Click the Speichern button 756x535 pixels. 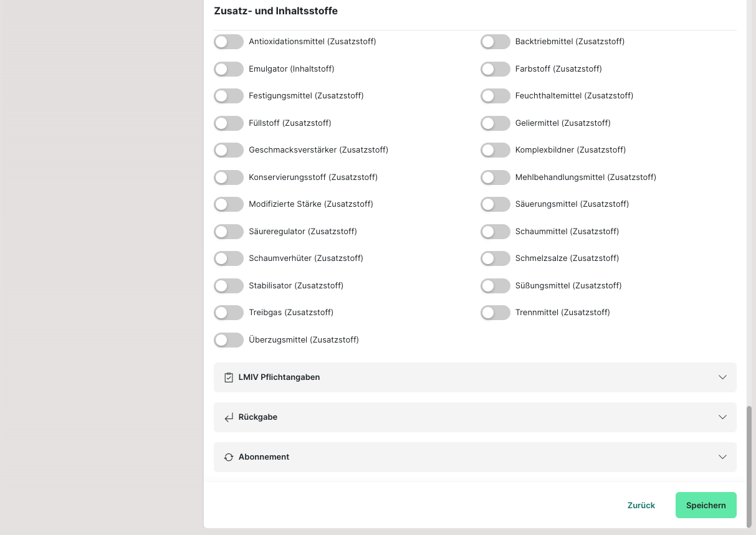pos(706,505)
